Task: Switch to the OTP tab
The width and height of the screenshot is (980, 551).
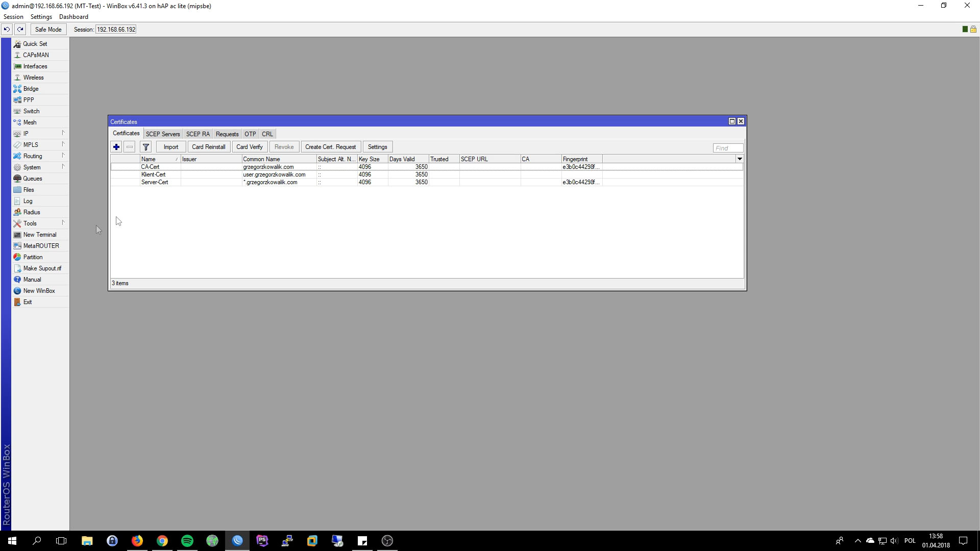Action: click(250, 134)
